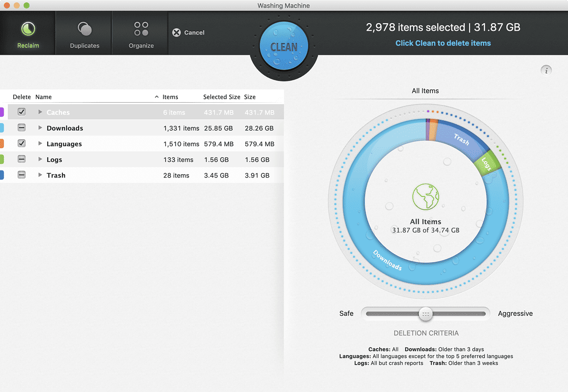568x392 pixels.
Task: Click the globe All Items icon
Action: coord(426,196)
